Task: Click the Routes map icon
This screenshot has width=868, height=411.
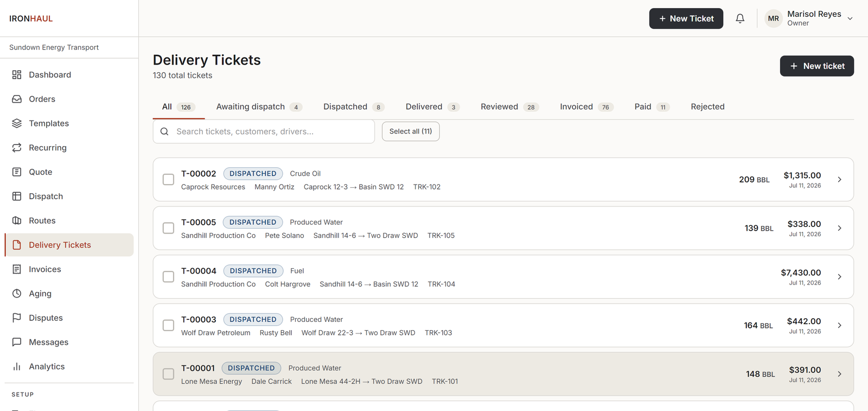Action: tap(17, 220)
